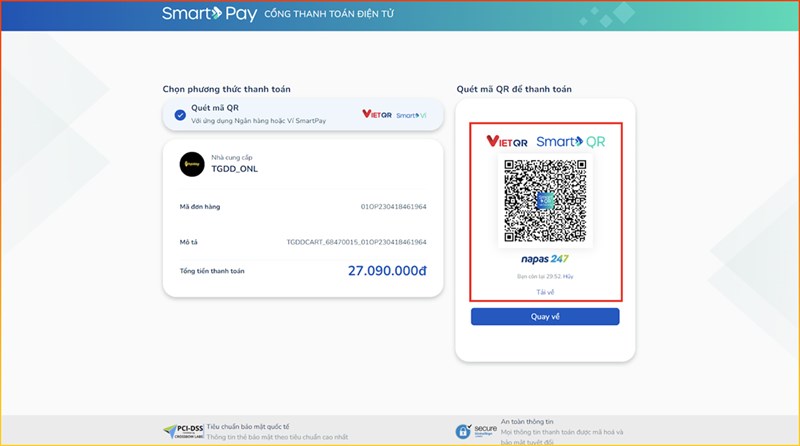Click the SmartVí logo in the payment option
The width and height of the screenshot is (800, 446).
pyautogui.click(x=411, y=115)
